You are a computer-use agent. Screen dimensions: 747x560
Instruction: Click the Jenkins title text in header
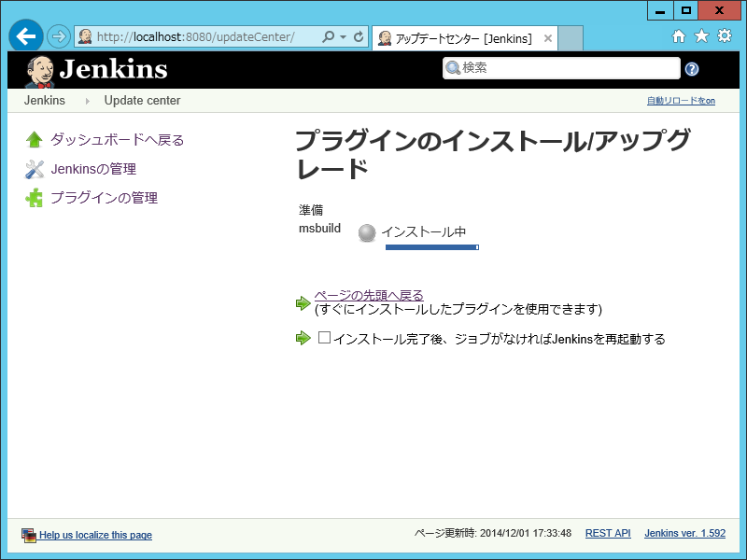click(113, 69)
